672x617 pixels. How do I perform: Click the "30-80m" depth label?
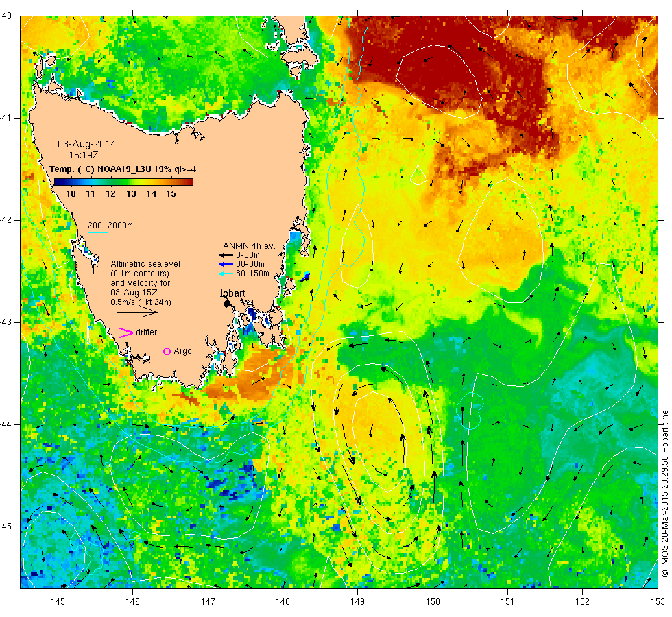coord(250,265)
